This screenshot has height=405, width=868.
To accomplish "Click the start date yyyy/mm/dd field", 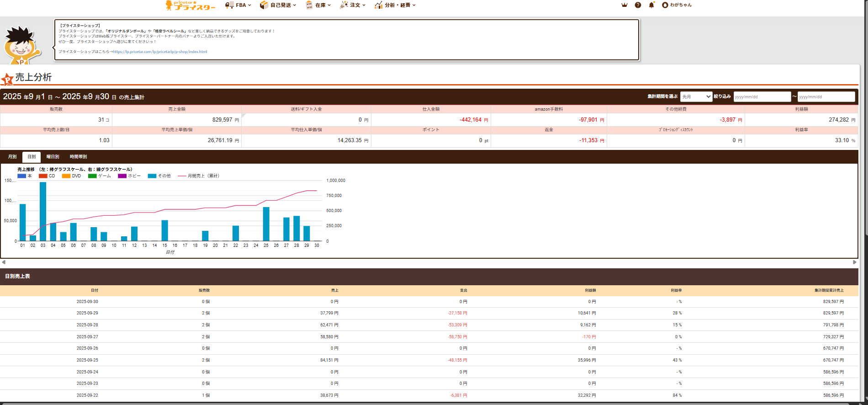I will coord(762,96).
